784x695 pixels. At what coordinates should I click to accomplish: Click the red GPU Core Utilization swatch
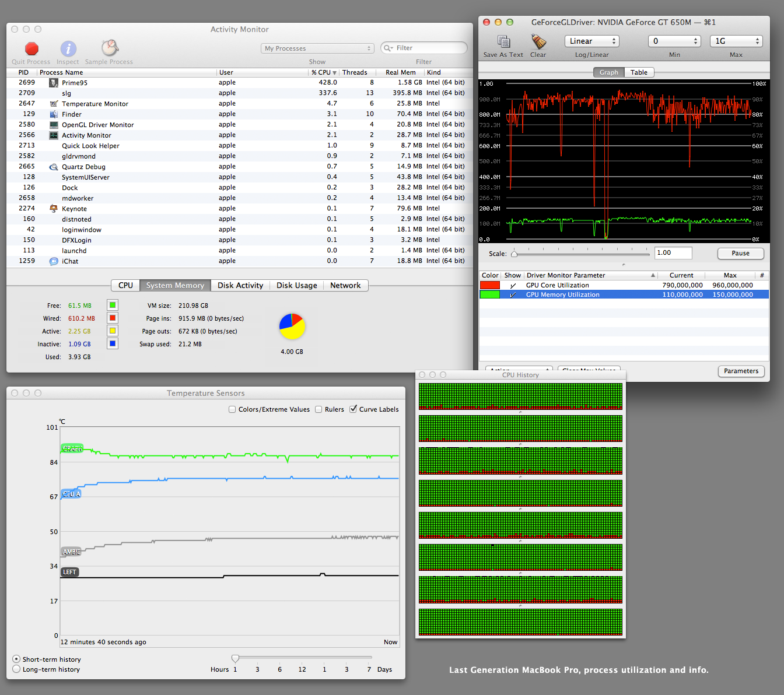(x=490, y=285)
